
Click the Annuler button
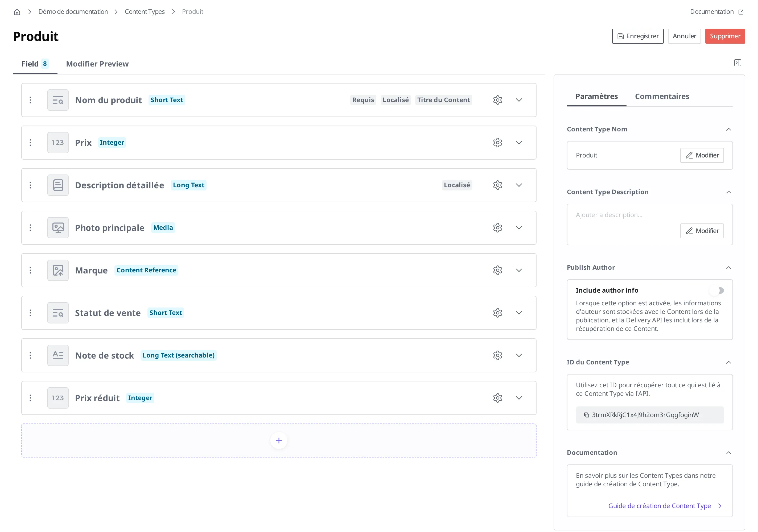(x=684, y=36)
